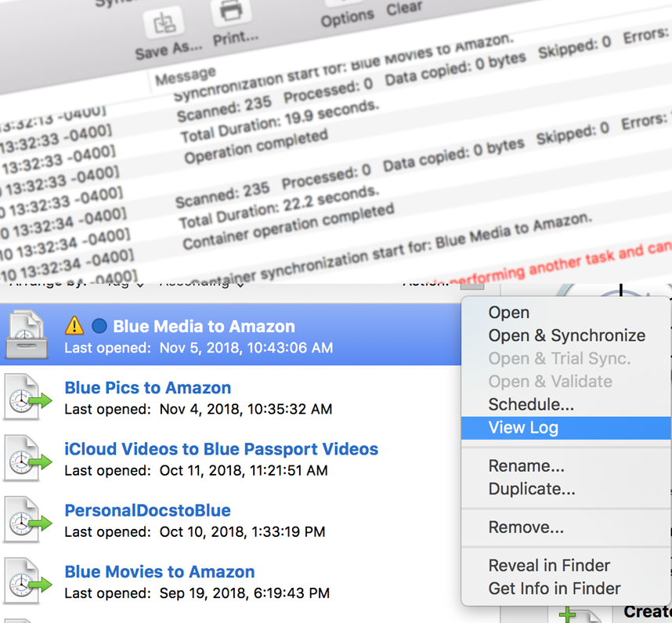Select the Blue Movies to Amazon title
This screenshot has height=623, width=672.
click(x=160, y=571)
